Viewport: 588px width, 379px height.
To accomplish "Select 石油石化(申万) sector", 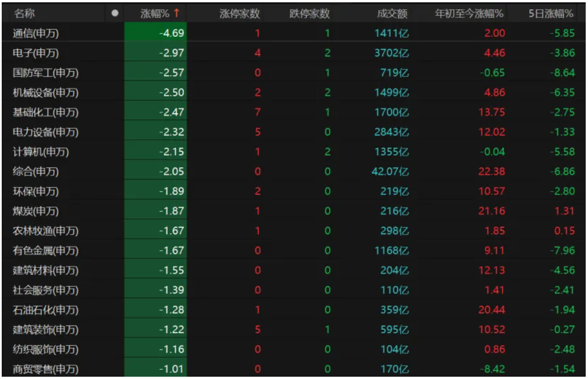I will click(45, 310).
